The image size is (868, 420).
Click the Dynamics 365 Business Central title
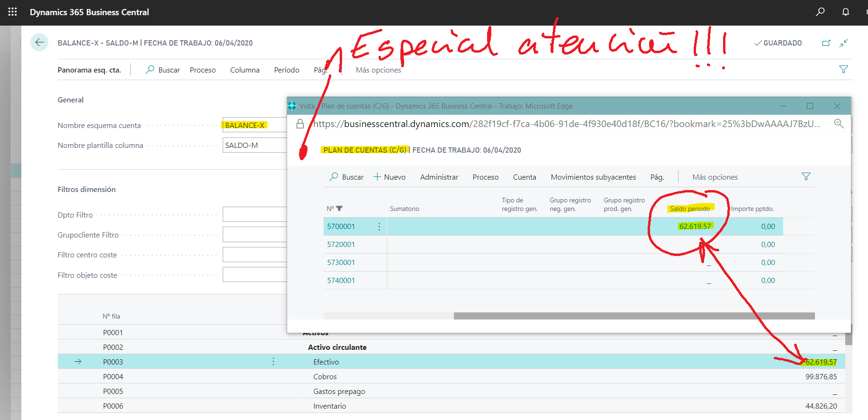90,12
